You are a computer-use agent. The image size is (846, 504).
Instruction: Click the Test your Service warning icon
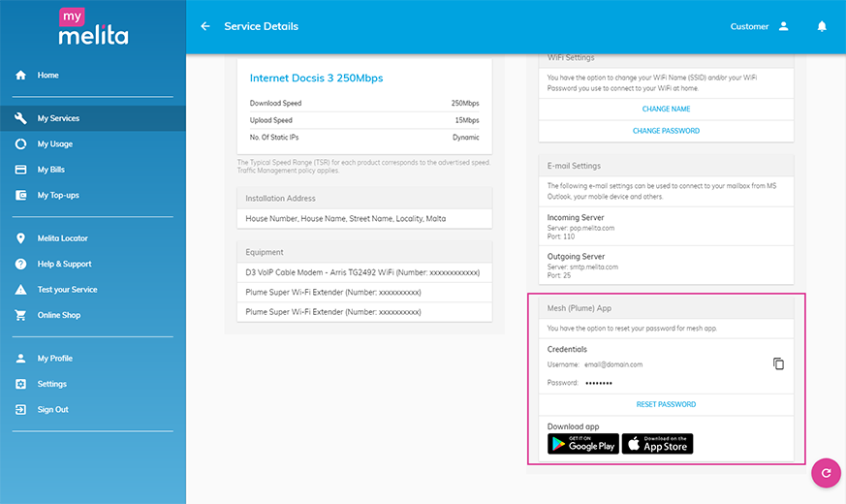(20, 290)
